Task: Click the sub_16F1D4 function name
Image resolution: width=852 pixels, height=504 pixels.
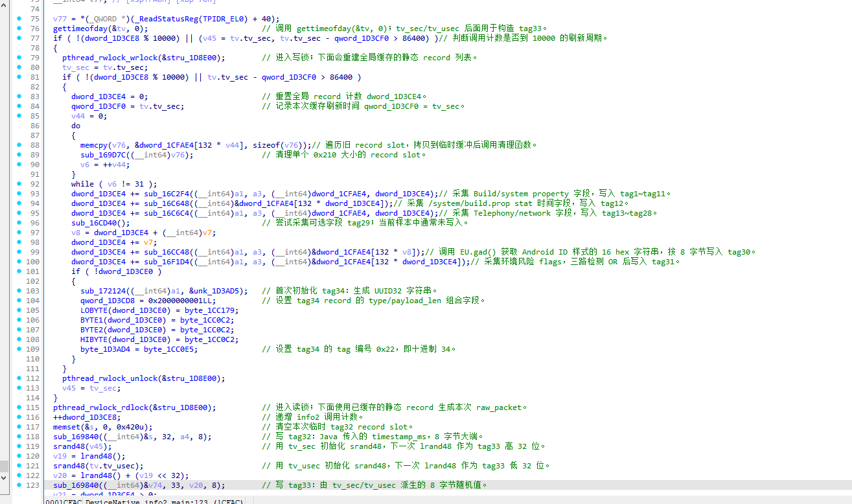Action: click(x=167, y=262)
